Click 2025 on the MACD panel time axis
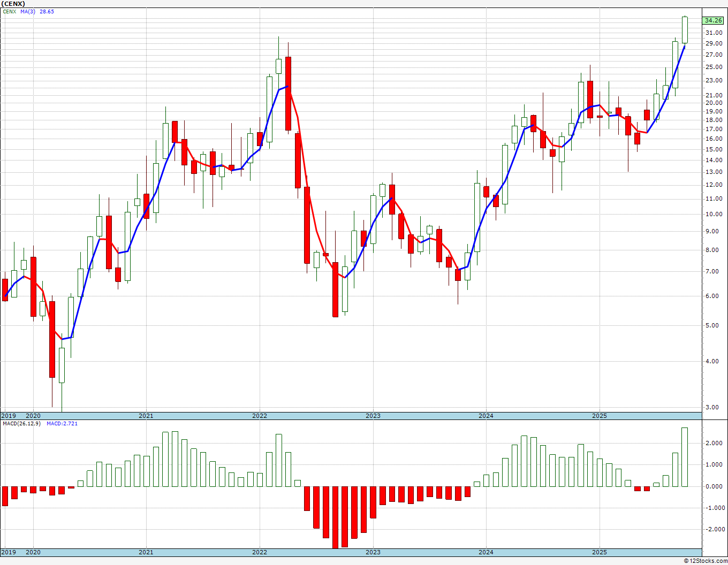This screenshot has width=728, height=565. pyautogui.click(x=600, y=552)
